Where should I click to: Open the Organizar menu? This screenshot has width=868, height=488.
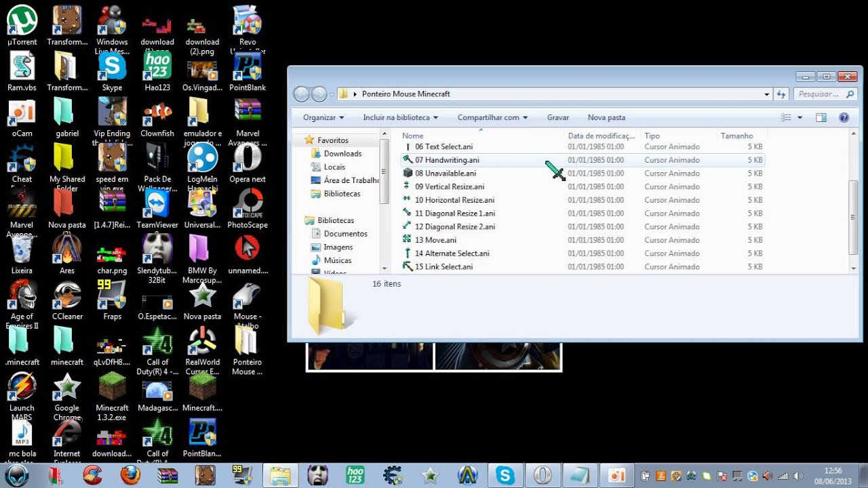[x=323, y=117]
